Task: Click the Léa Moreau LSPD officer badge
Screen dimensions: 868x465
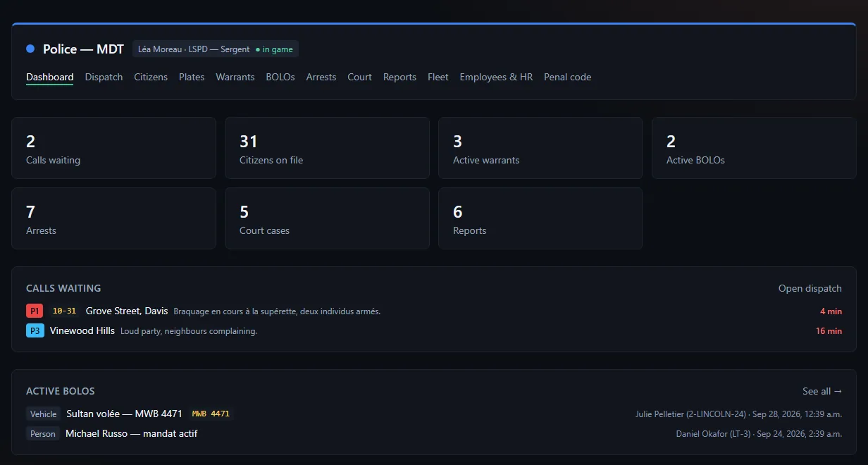Action: pyautogui.click(x=216, y=49)
